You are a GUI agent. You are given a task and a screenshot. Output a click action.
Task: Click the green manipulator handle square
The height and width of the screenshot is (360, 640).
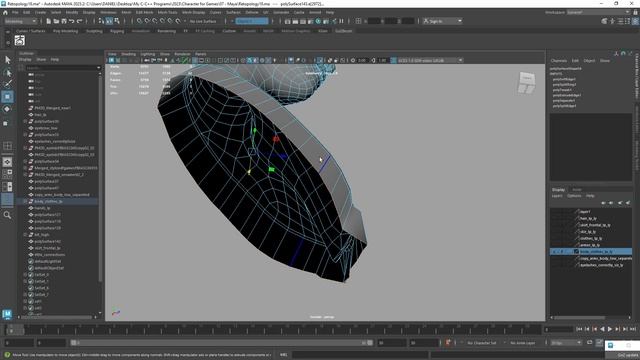(271, 169)
